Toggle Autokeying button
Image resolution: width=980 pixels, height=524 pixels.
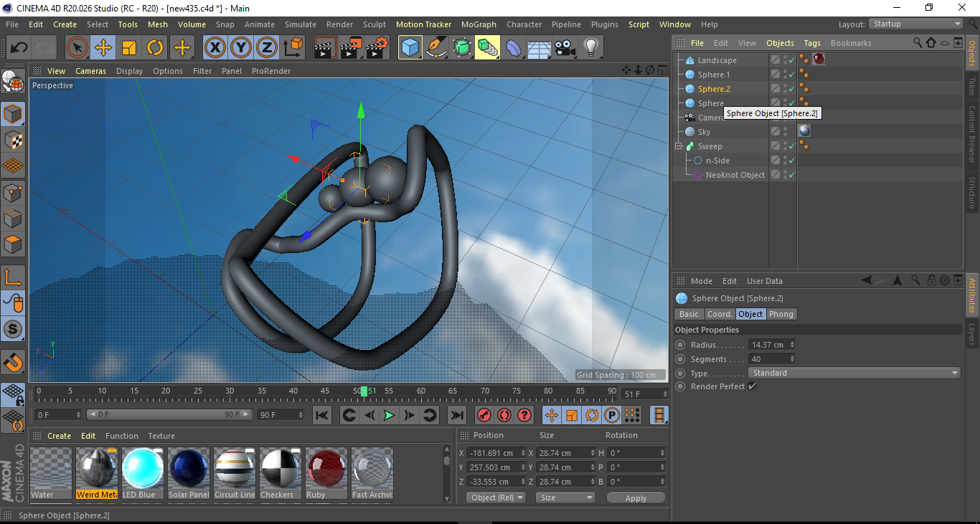pyautogui.click(x=504, y=415)
